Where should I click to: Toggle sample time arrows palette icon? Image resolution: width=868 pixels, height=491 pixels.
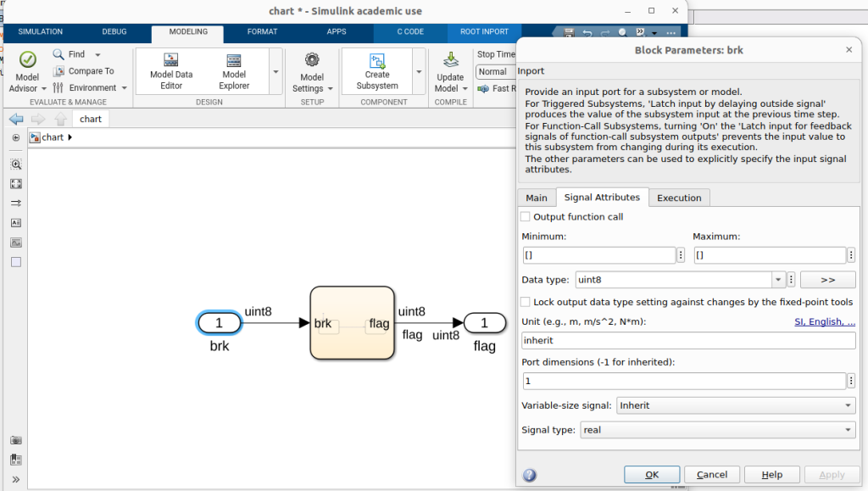click(16, 204)
